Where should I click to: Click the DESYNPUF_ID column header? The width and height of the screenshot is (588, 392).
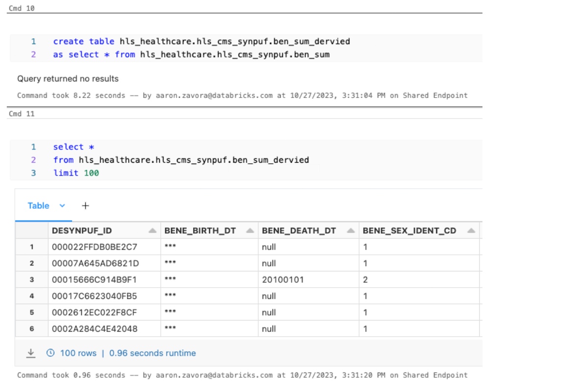click(82, 231)
